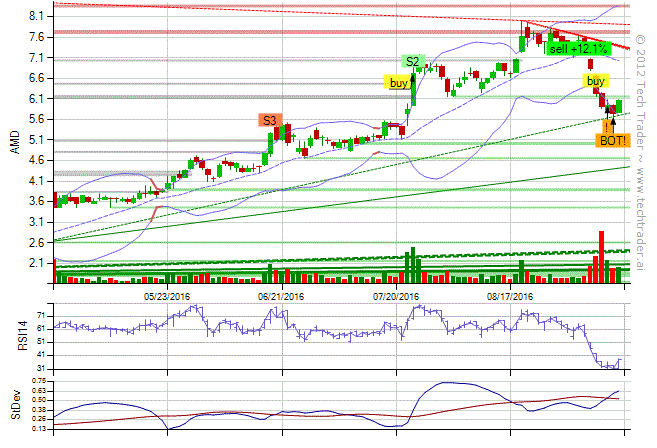Select the 06/21/2016 date label

click(281, 296)
